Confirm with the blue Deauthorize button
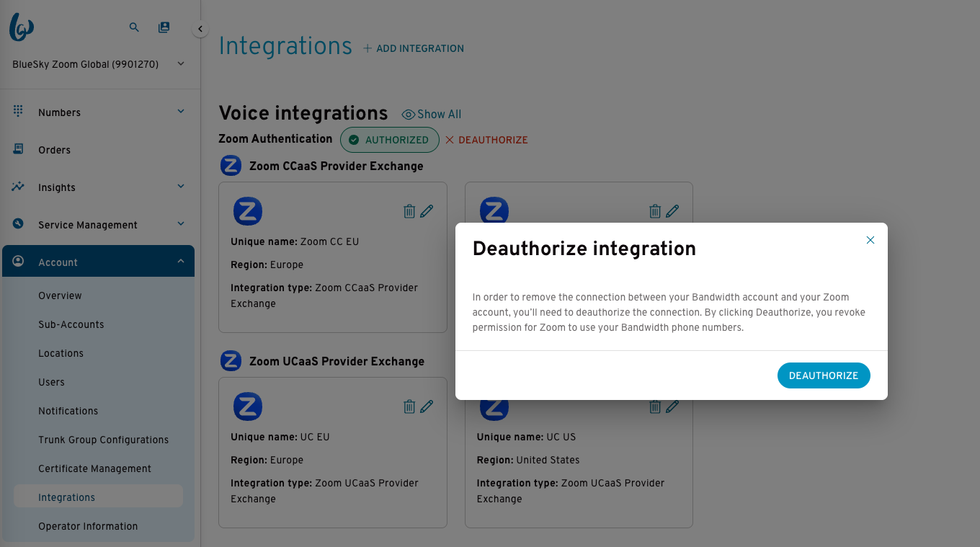 824,375
